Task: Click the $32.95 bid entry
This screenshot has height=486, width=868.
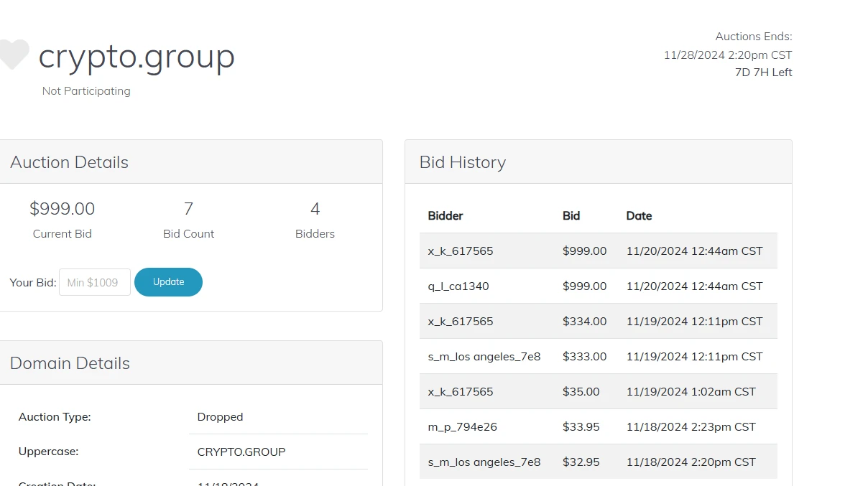Action: click(581, 462)
